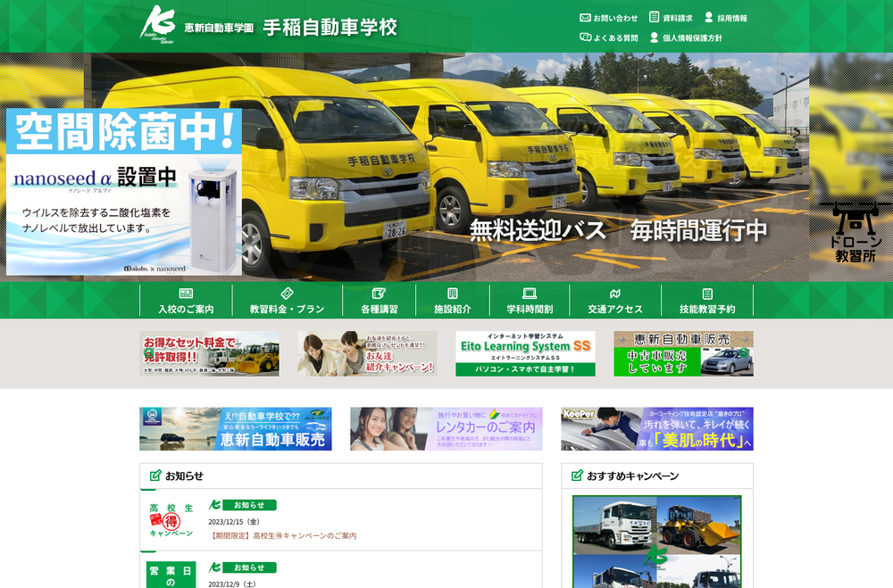The width and height of the screenshot is (893, 588).
Task: Open 技能教習予約 menu item
Action: pyautogui.click(x=707, y=300)
